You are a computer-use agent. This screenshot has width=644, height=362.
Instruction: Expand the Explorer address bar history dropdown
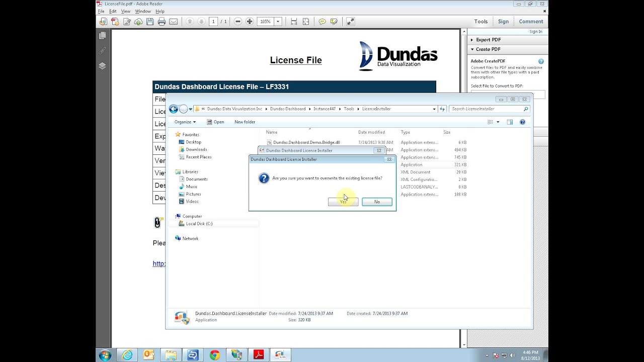(434, 109)
